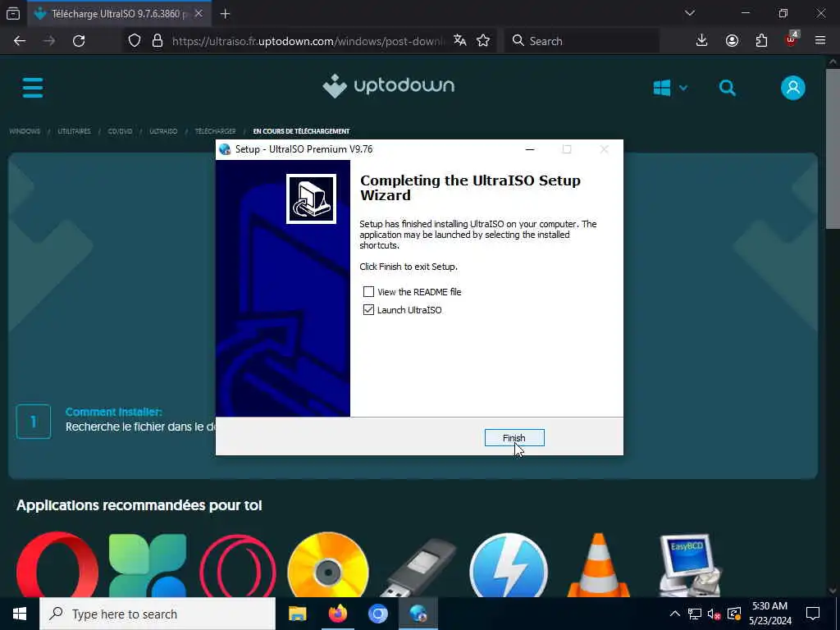Go to the UTILITAIRES breadcrumb
The height and width of the screenshot is (630, 840).
(x=75, y=131)
